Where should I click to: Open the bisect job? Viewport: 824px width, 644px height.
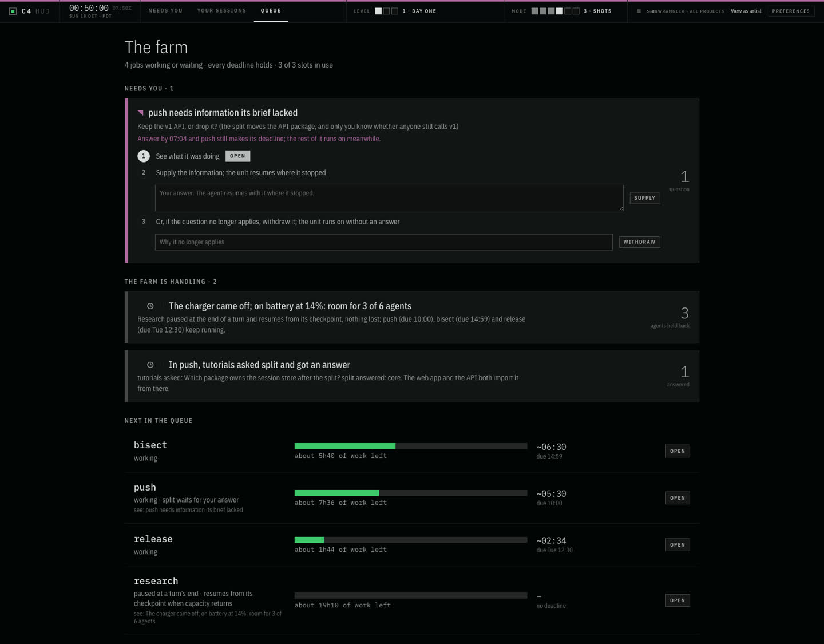click(x=678, y=451)
